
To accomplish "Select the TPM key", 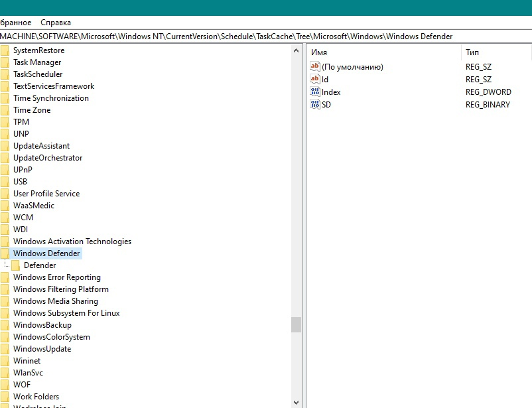I will click(x=21, y=122).
